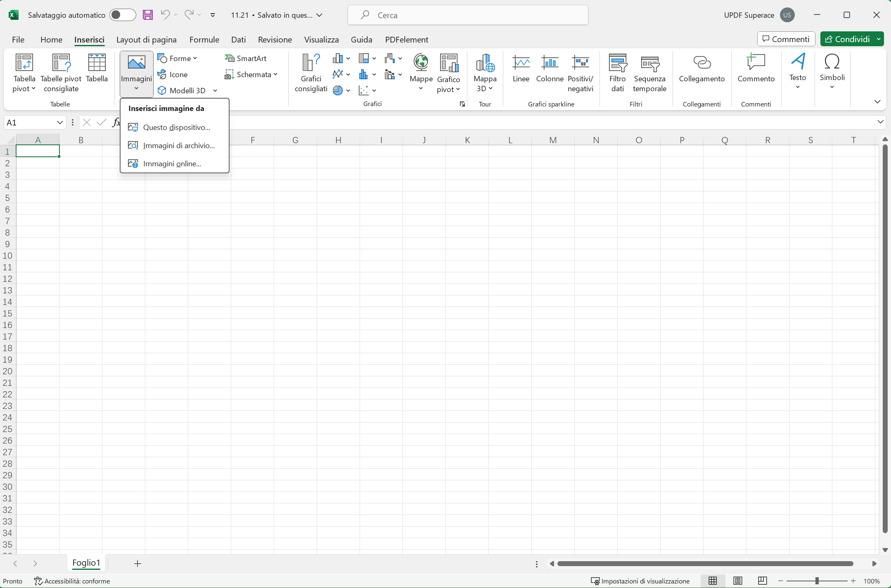Collapse the ribbon with the chevron
Image resolution: width=891 pixels, height=588 pixels.
coord(877,102)
